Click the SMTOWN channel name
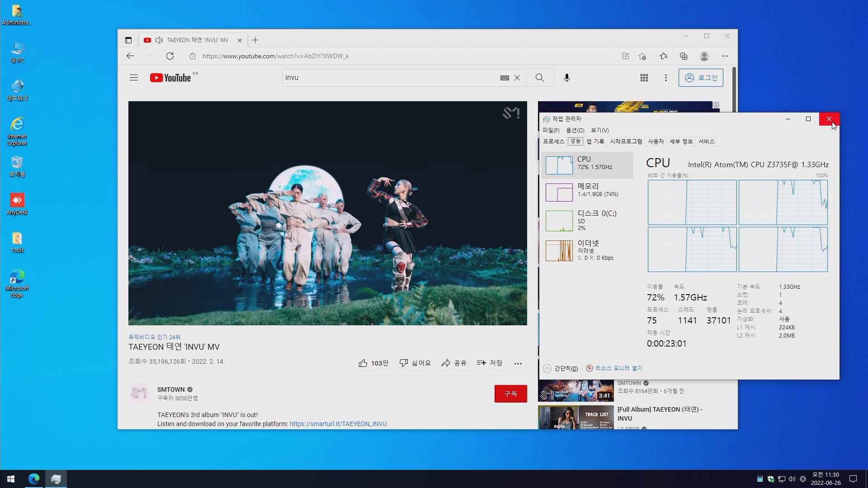868x488 pixels. pyautogui.click(x=171, y=389)
